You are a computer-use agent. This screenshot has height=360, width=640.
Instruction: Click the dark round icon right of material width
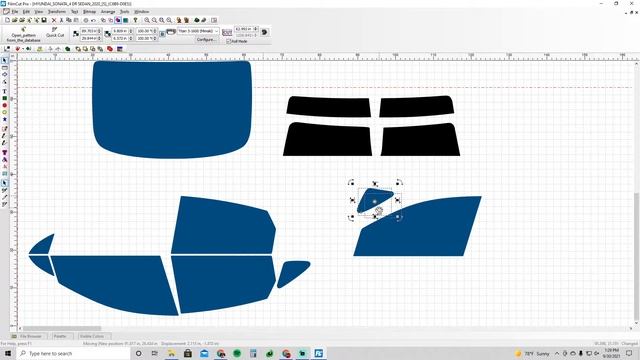264,32
